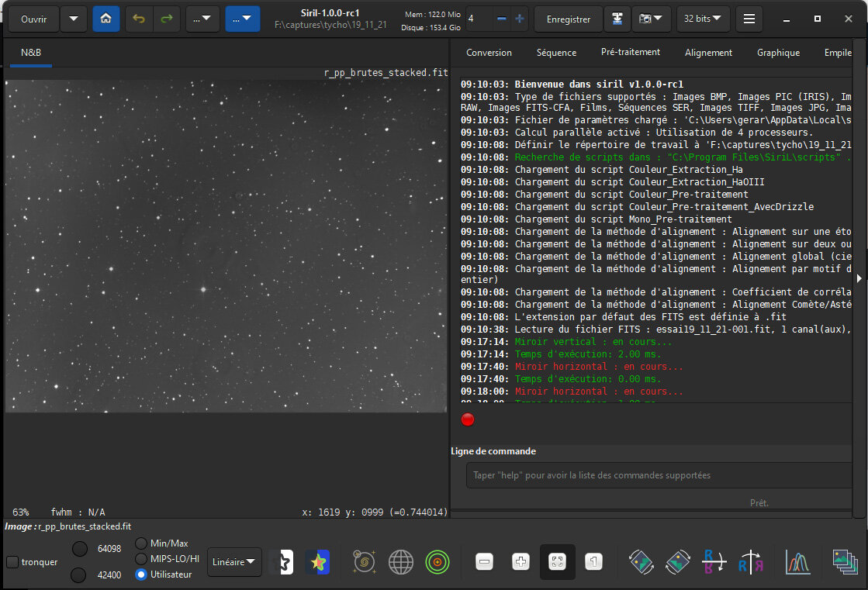The height and width of the screenshot is (590, 868).
Task: Click the command line input field
Action: tap(659, 475)
